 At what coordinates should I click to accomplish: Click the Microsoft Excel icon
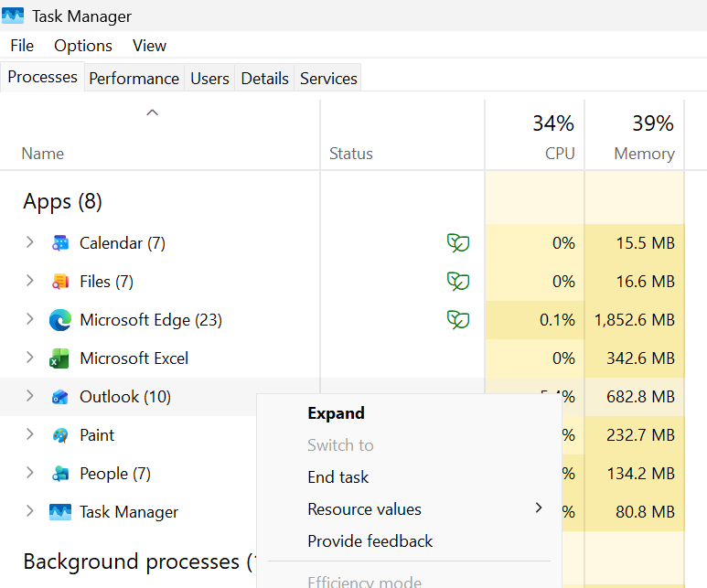(x=59, y=358)
